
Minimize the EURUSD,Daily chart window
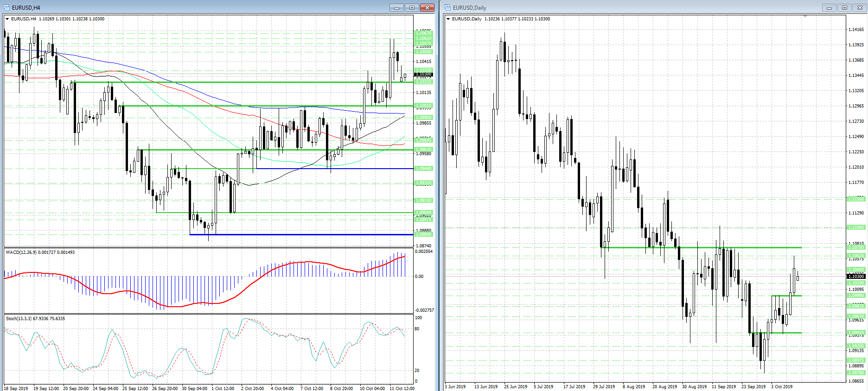(x=829, y=7)
